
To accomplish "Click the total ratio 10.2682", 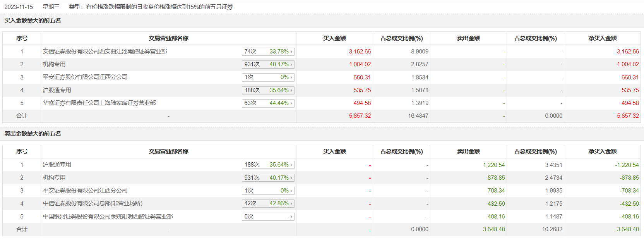I will [x=552, y=229].
